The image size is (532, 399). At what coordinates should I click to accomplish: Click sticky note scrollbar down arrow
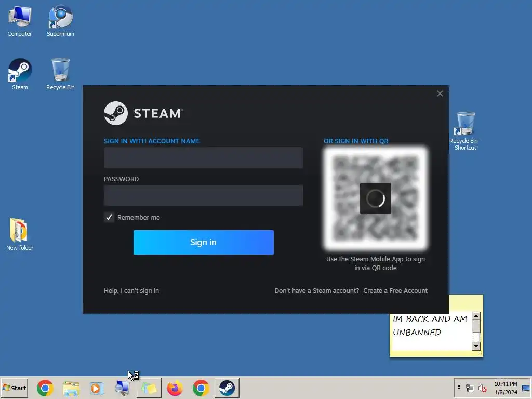(x=476, y=347)
